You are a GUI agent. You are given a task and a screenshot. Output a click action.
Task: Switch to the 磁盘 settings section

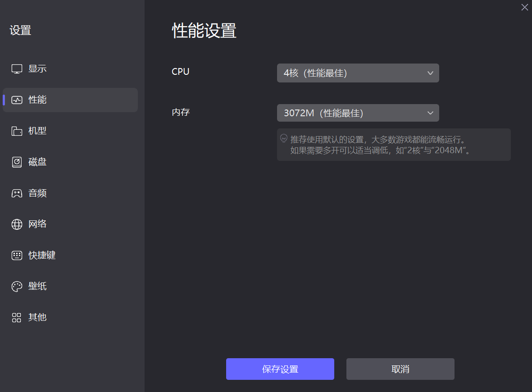37,162
